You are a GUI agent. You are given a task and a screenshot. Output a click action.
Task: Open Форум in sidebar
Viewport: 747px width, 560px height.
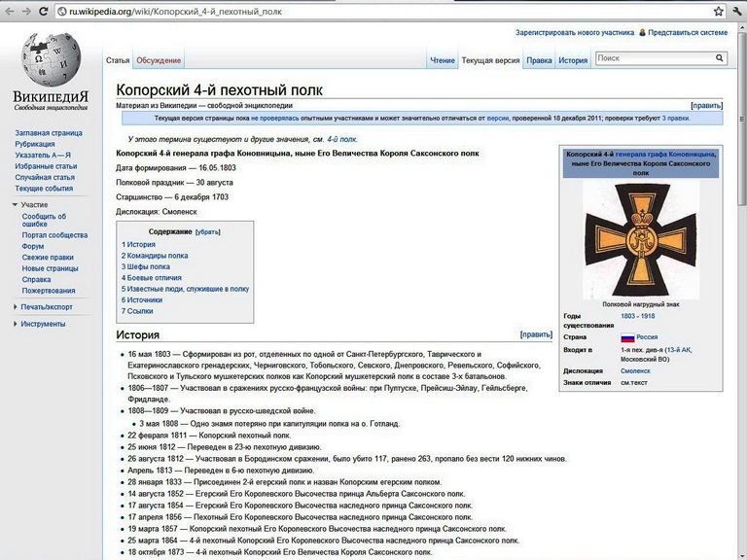click(33, 246)
